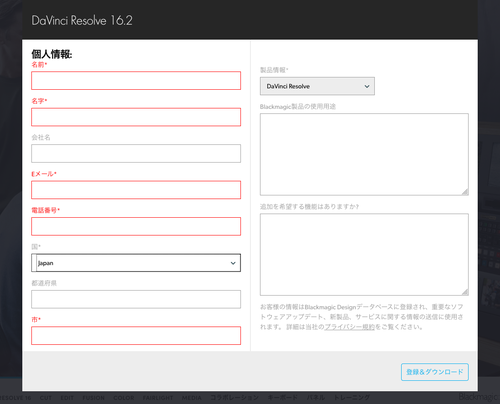Image resolution: width=500 pixels, height=404 pixels.
Task: Open the トレーニング tab in background page
Action: [352, 398]
